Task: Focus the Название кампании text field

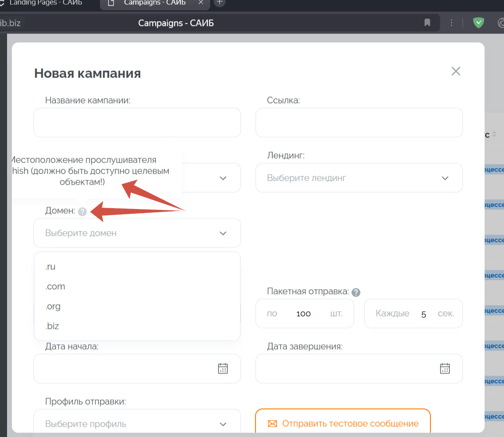Action: coord(137,123)
